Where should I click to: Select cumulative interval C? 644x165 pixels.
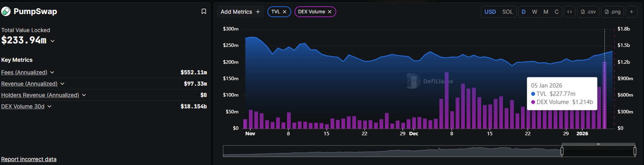click(557, 12)
